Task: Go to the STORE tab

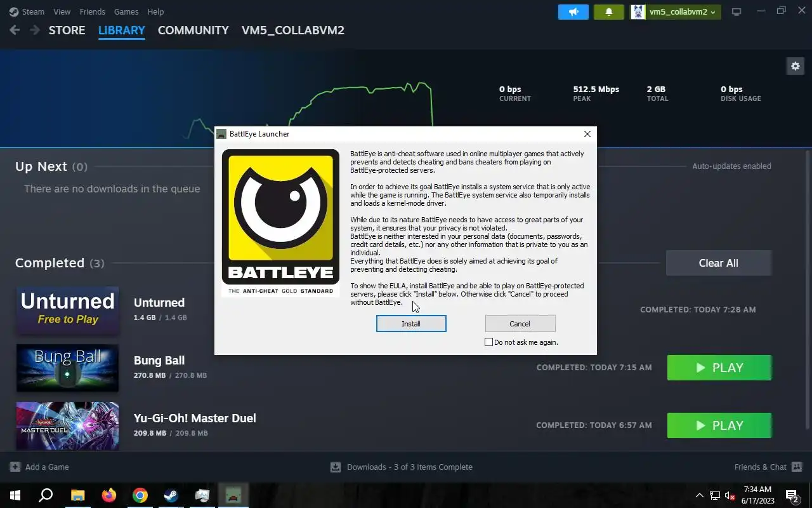Action: coord(67,30)
